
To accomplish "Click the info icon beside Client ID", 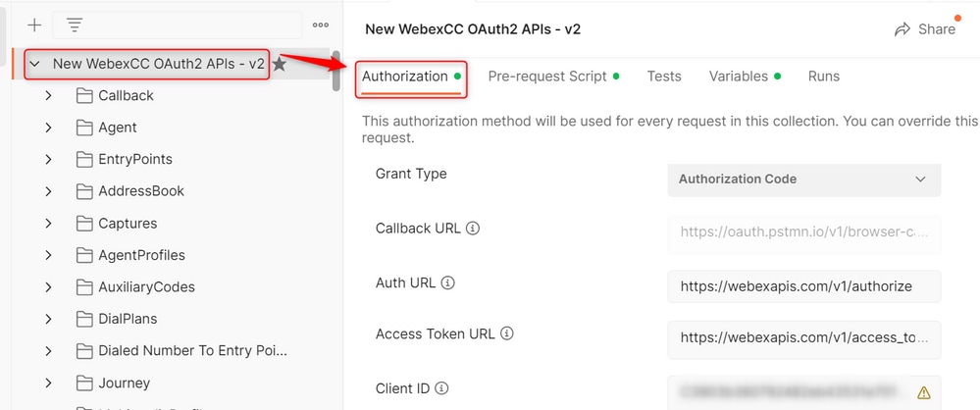I will coord(441,388).
